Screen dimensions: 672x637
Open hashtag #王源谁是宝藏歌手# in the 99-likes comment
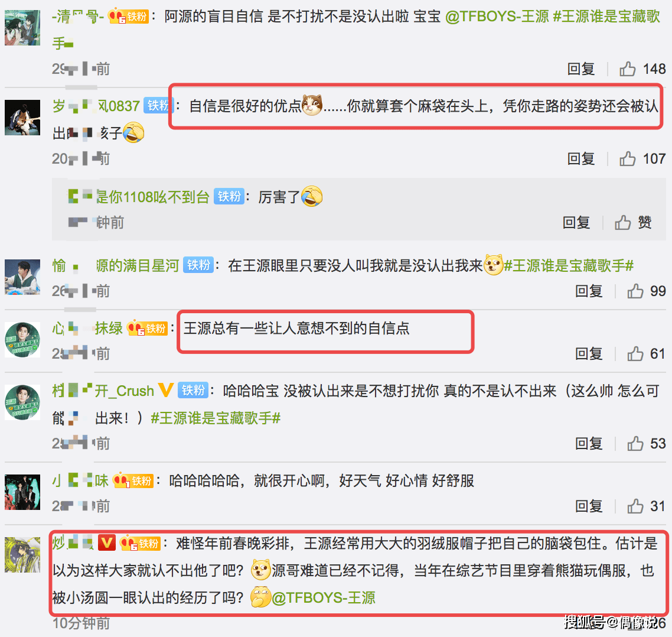point(569,265)
